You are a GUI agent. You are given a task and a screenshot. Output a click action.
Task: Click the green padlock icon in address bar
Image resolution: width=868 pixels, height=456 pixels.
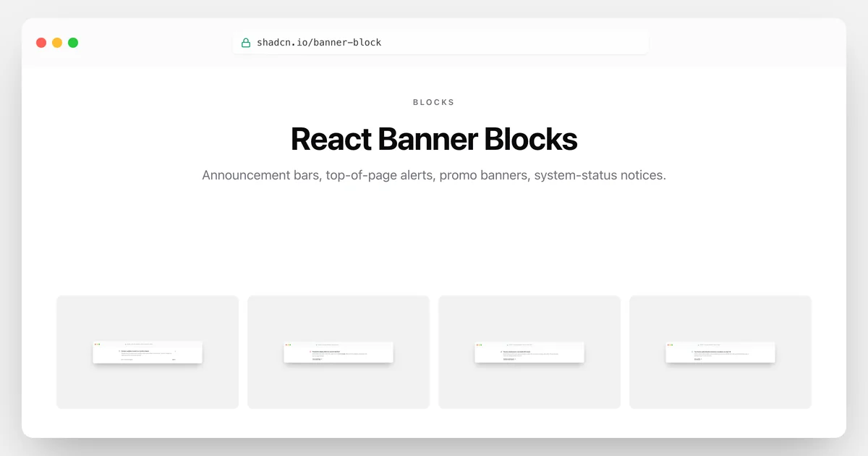(245, 43)
